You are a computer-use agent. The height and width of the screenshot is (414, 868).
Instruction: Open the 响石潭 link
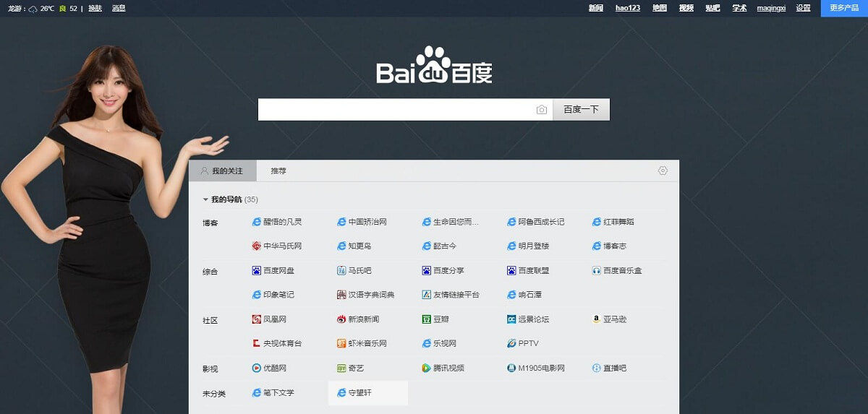pyautogui.click(x=530, y=295)
